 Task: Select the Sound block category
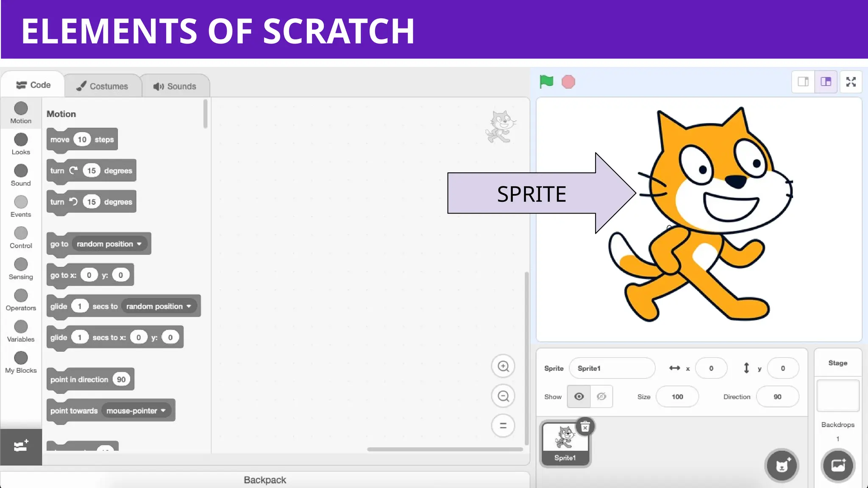tap(21, 175)
